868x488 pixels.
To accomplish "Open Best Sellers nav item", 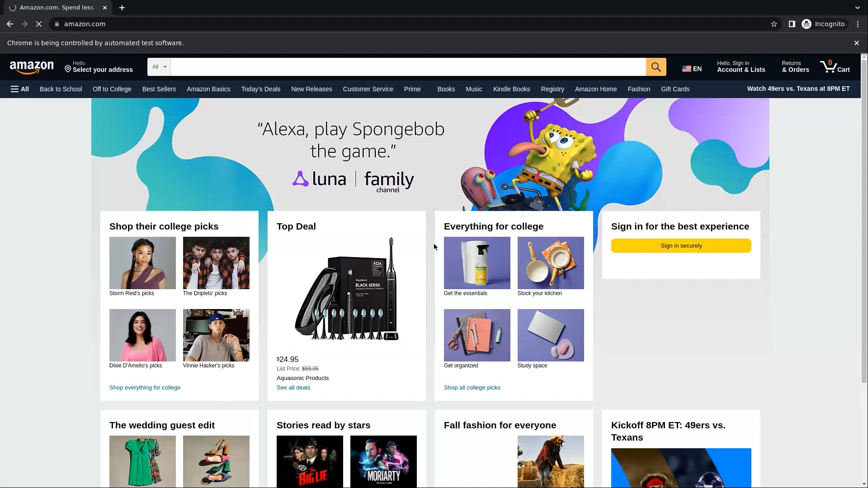I will coord(159,89).
